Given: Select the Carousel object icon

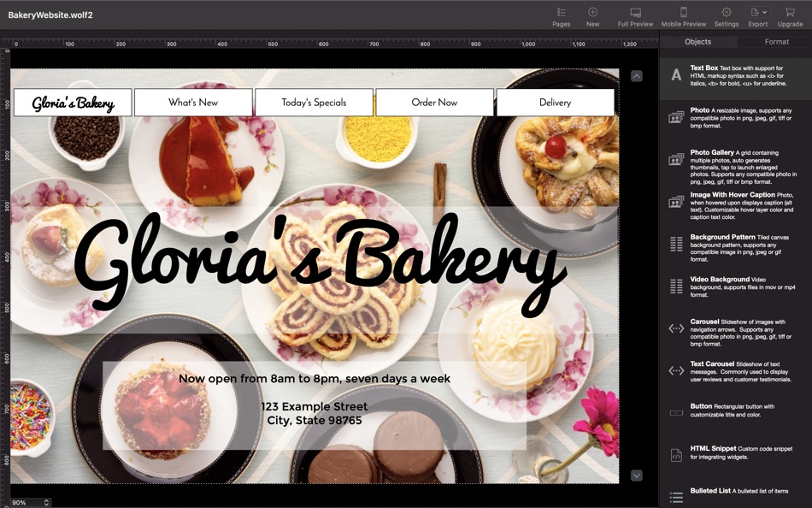Looking at the screenshot, I should 676,328.
